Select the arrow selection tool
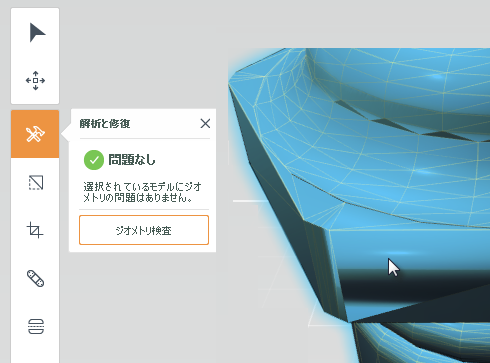Screen dimensions: 490x363 tap(35, 32)
